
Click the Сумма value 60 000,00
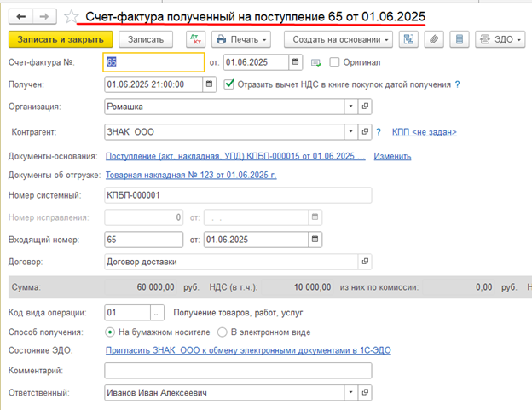155,287
